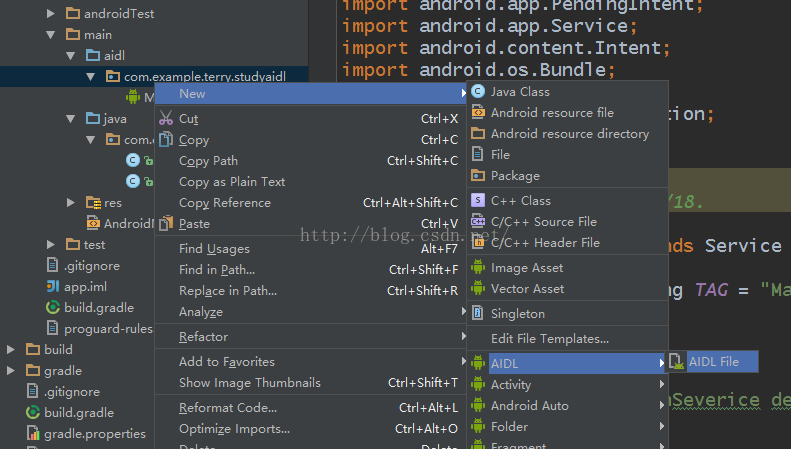This screenshot has height=449, width=791.
Task: Click the app build.gradle icon under proguard-rules
Action: [52, 307]
